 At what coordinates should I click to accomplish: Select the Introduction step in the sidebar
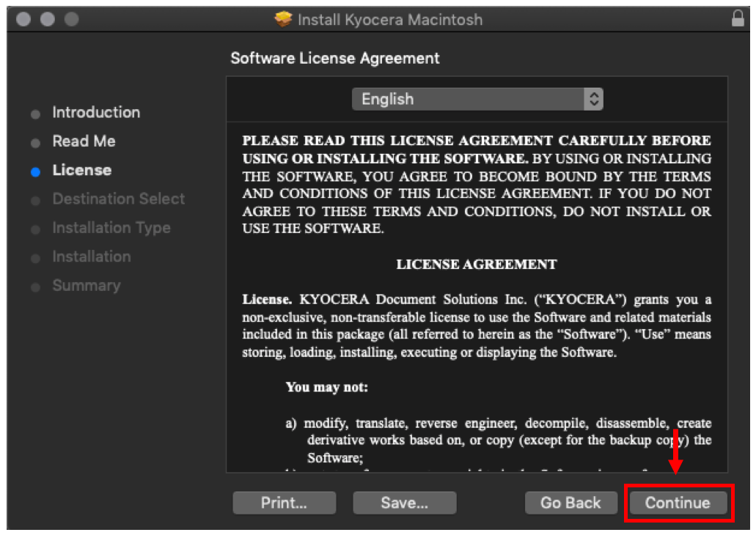(95, 113)
